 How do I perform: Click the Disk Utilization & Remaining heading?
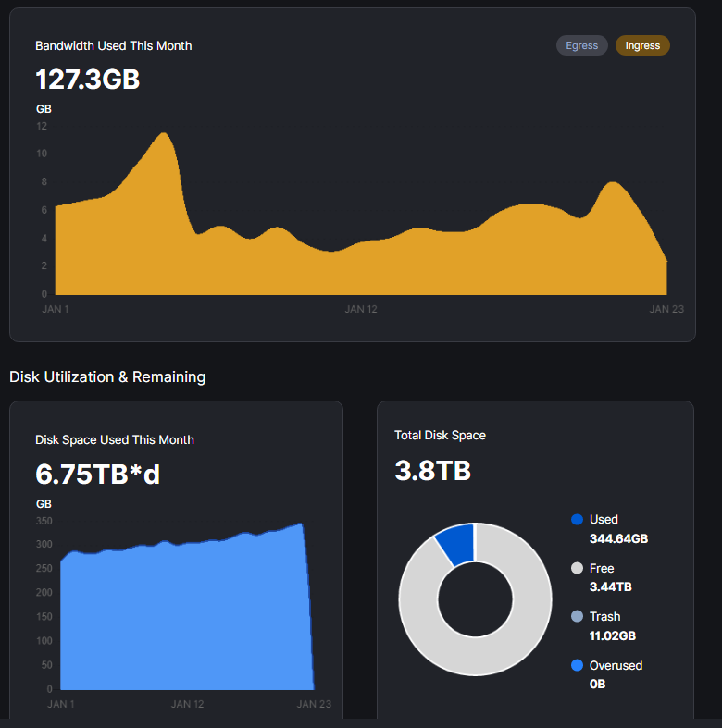(x=107, y=376)
